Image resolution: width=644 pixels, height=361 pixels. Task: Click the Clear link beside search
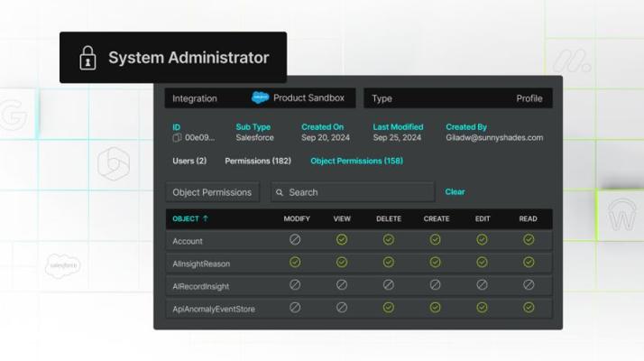455,192
